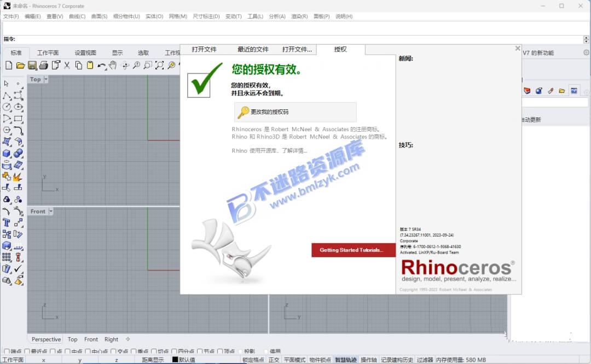Select the Box solid tool
The image size is (591, 364).
pos(7,153)
